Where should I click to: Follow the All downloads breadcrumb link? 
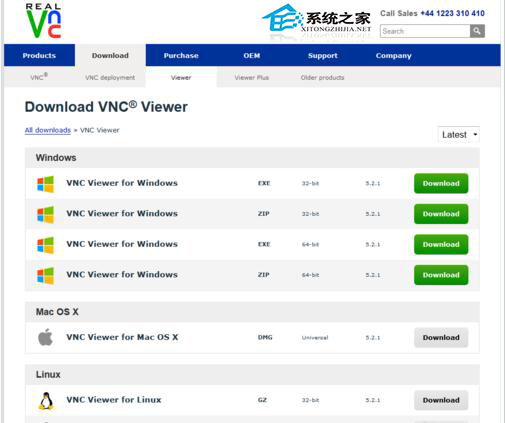(x=48, y=130)
